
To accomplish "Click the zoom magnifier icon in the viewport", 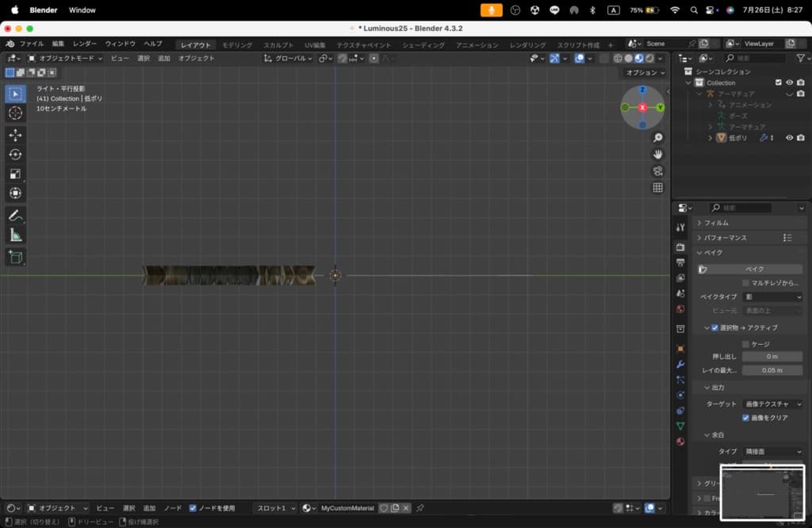I will coord(657,138).
